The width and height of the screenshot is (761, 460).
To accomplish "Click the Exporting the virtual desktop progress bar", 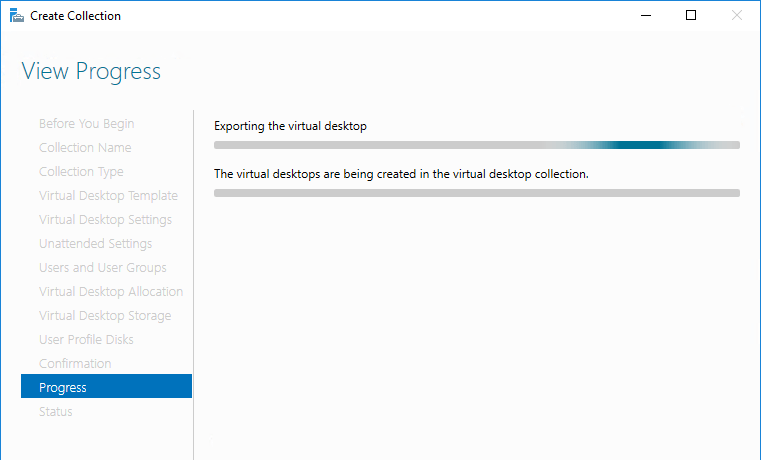I will (477, 145).
